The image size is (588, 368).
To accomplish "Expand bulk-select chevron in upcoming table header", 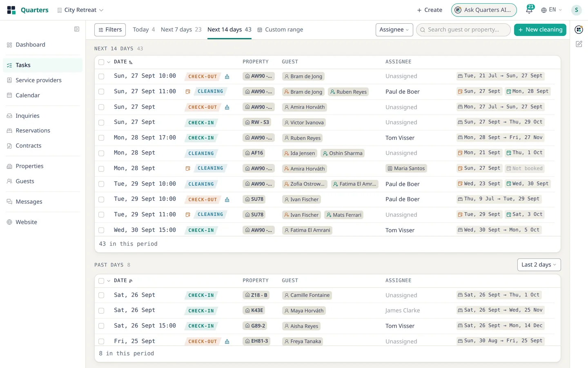I will [x=109, y=62].
